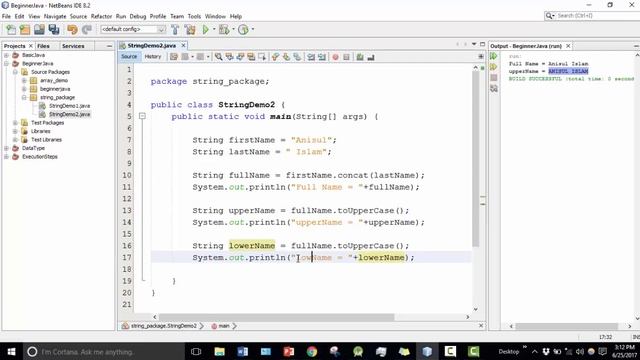Switch to the Files tab
The image size is (640, 360).
coord(43,46)
